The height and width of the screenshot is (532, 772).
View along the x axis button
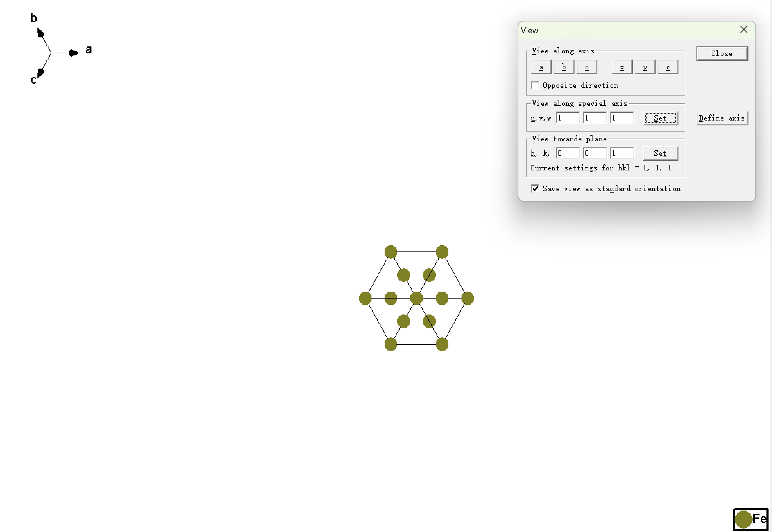click(622, 67)
